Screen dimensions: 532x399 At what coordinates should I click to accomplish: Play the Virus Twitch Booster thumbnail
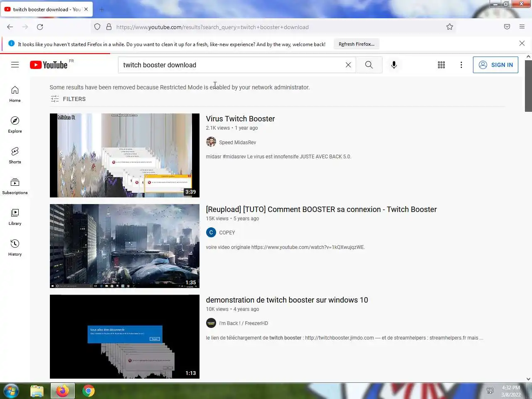tap(125, 155)
